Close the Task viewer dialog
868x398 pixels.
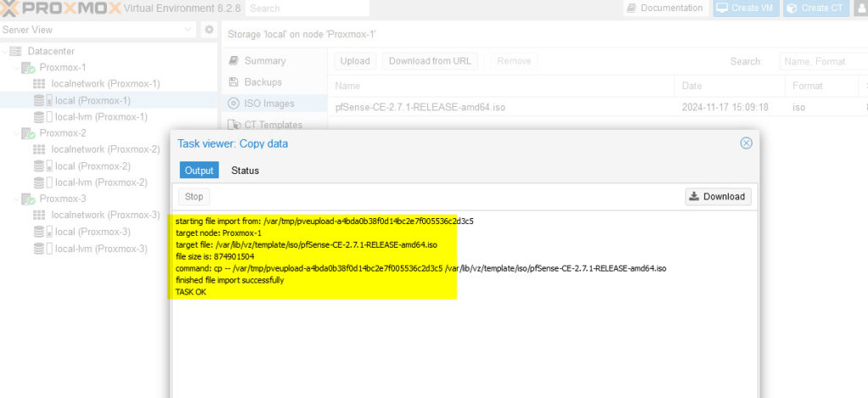tap(746, 143)
